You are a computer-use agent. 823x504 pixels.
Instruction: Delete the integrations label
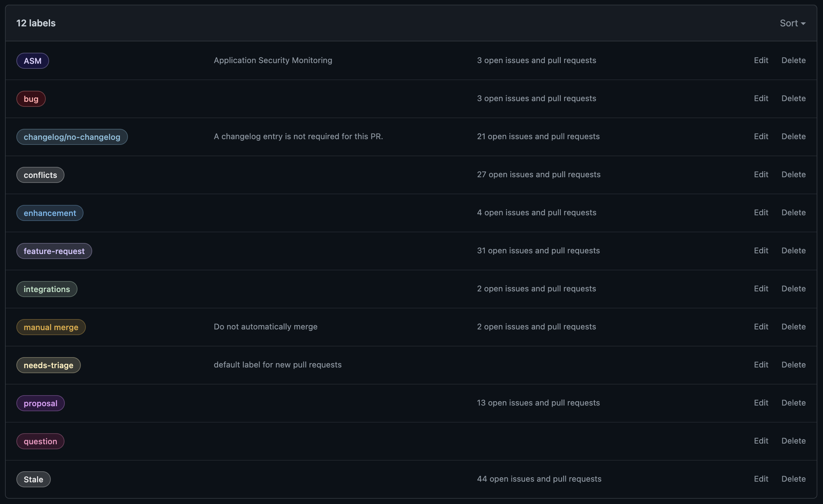793,289
